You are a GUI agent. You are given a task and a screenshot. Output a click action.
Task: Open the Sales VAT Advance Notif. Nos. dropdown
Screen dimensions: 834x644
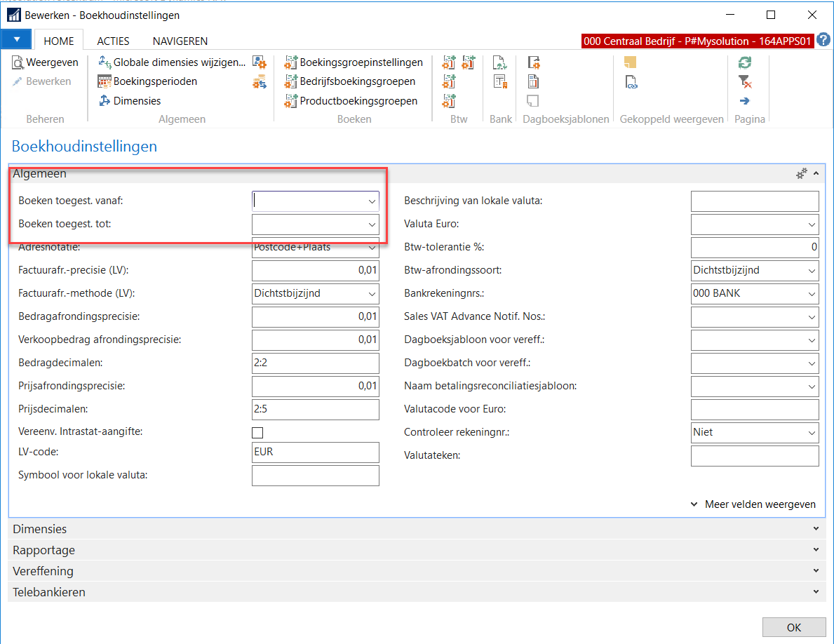point(812,318)
